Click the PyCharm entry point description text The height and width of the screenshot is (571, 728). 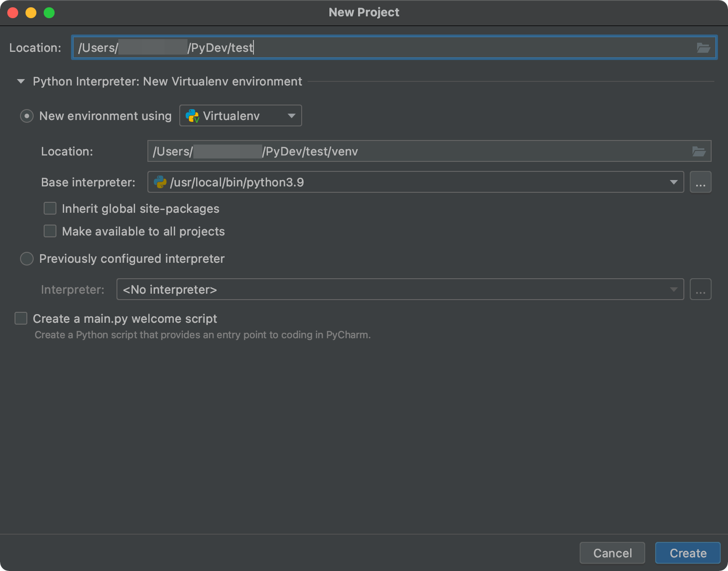pyautogui.click(x=202, y=335)
